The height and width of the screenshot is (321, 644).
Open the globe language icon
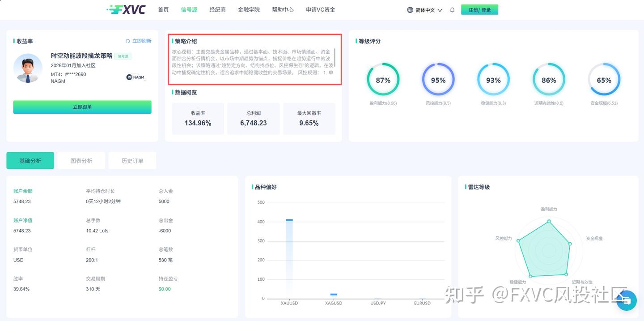point(409,9)
